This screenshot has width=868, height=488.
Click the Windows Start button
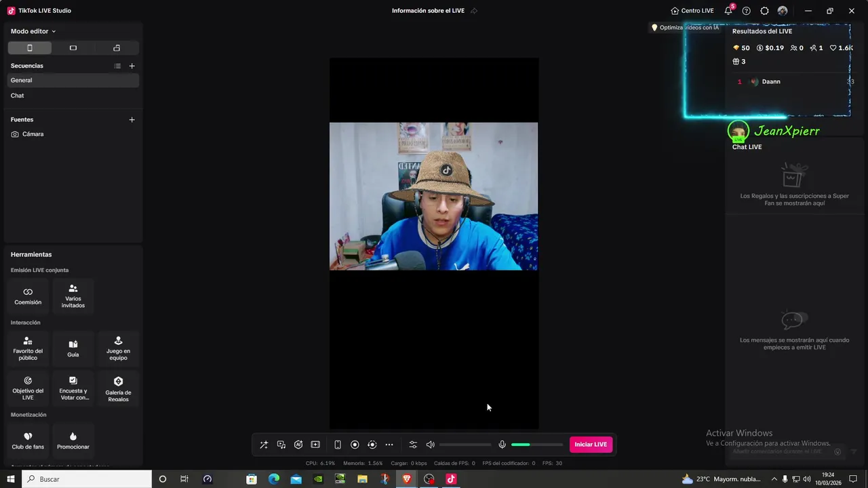pyautogui.click(x=11, y=479)
